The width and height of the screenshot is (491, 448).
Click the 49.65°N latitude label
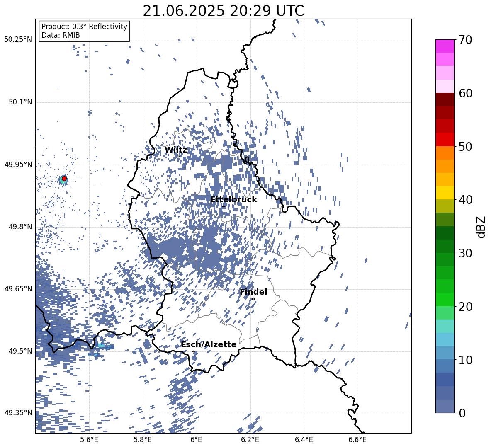click(18, 288)
